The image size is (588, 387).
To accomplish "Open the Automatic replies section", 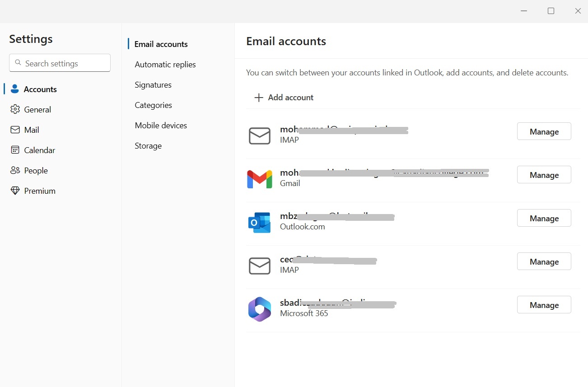I will click(x=165, y=64).
